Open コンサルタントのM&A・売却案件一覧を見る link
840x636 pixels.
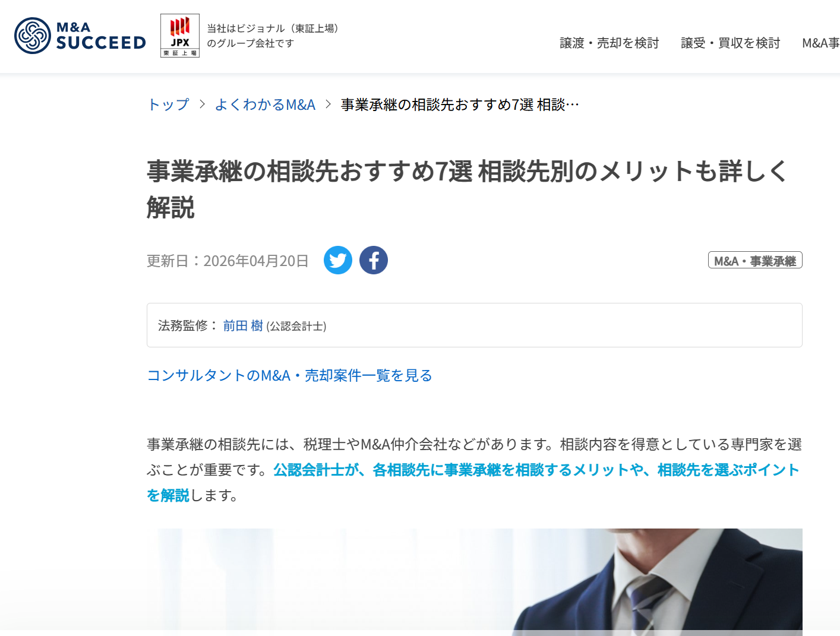point(289,375)
